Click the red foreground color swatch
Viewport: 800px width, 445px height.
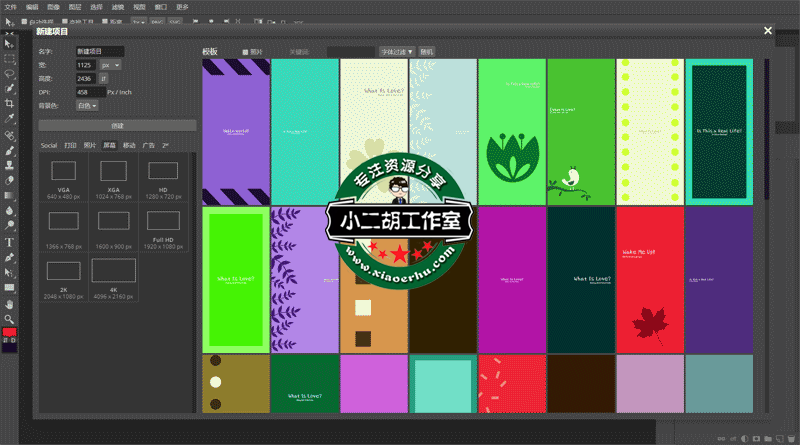(9, 332)
